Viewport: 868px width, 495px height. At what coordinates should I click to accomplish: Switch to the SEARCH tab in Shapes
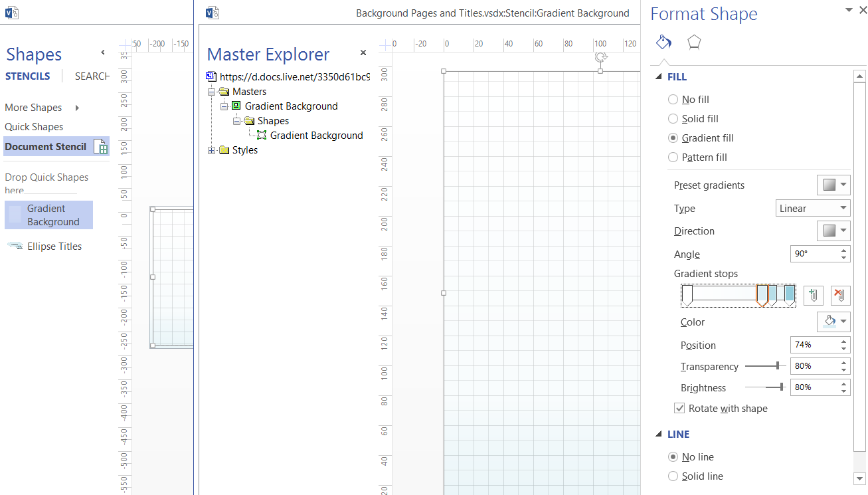[92, 76]
